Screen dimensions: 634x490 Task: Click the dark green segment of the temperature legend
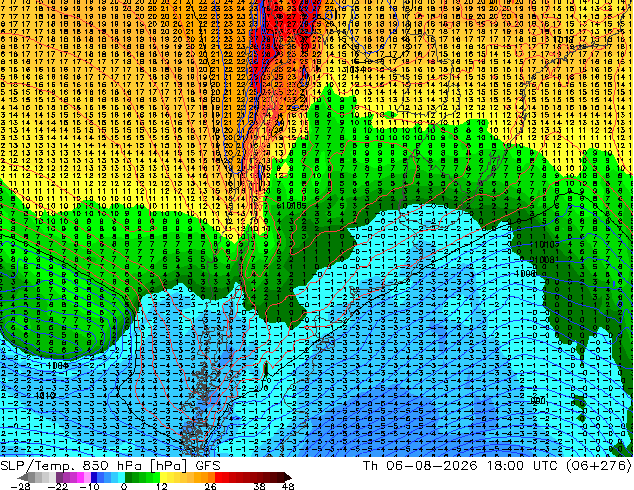[x=129, y=477]
